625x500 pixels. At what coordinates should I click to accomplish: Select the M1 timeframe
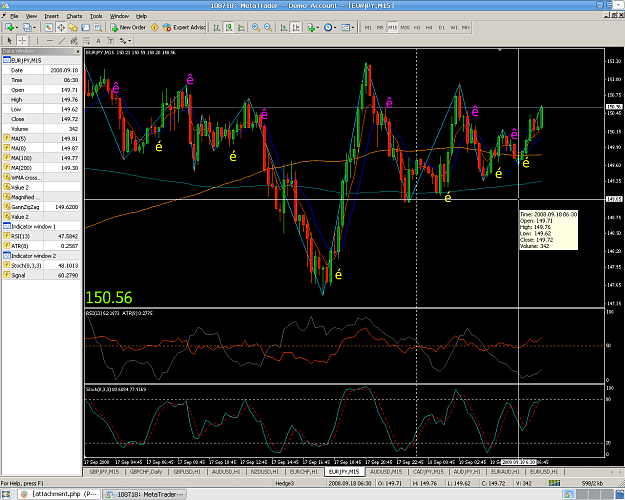point(368,28)
